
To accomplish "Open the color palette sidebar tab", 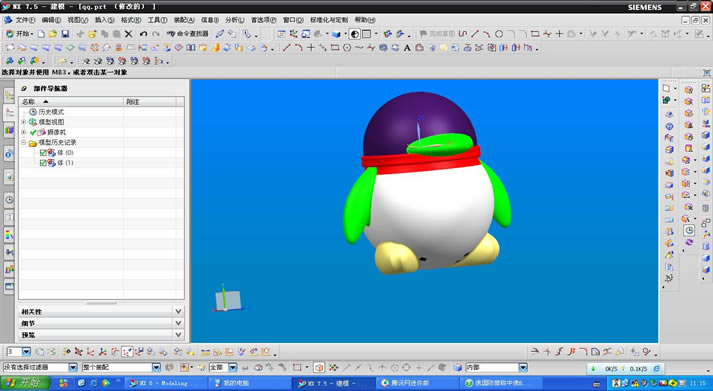I will click(x=9, y=235).
